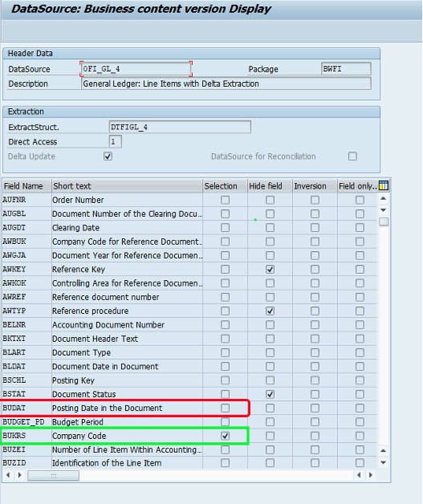The width and height of the screenshot is (423, 504).
Task: Select the AUGBL field name cell
Action: pos(26,213)
